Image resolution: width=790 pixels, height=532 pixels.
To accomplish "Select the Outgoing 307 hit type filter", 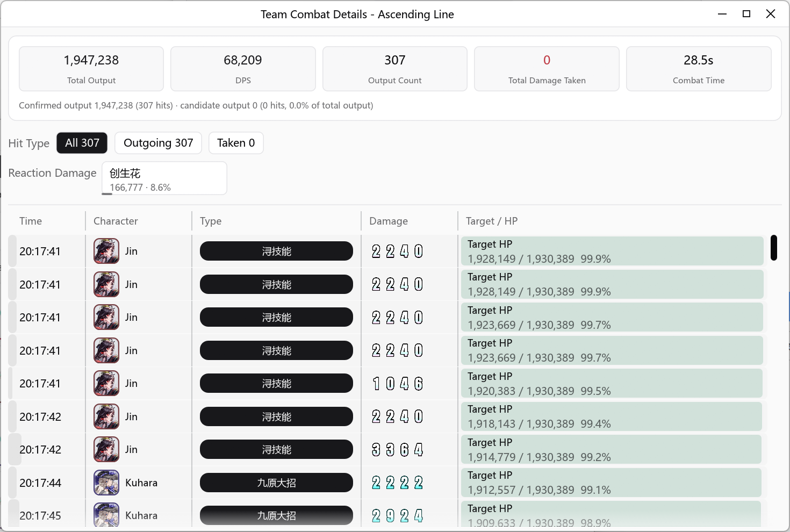I will pyautogui.click(x=158, y=143).
